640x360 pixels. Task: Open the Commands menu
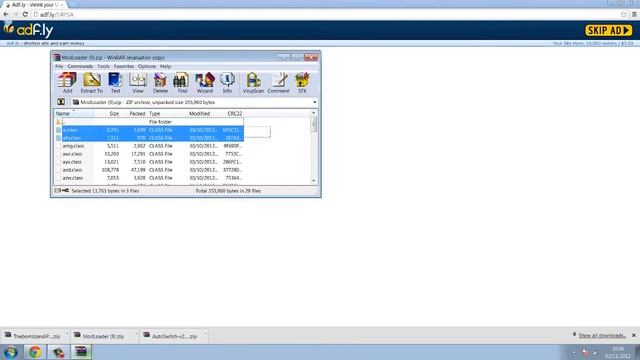[80, 66]
